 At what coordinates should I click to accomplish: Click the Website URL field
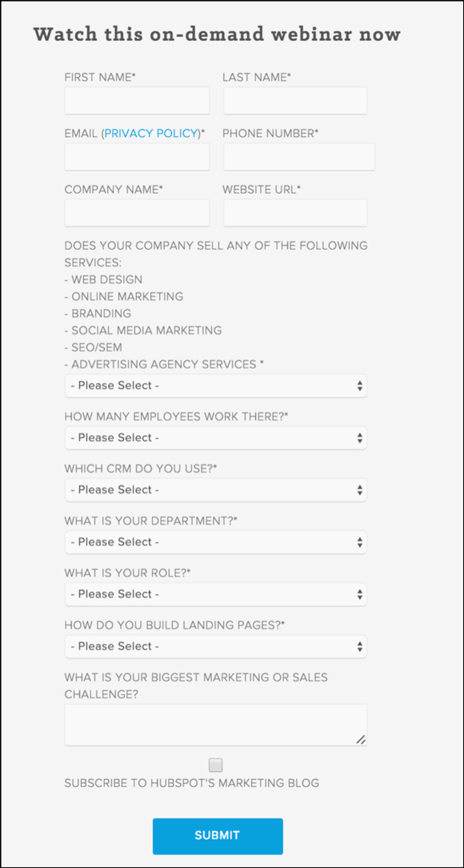pyautogui.click(x=295, y=213)
